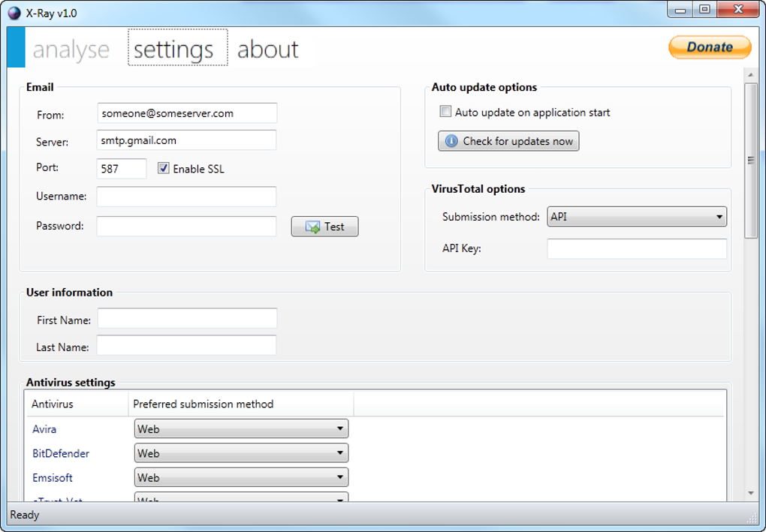This screenshot has width=766, height=532.
Task: Click the info icon on Check for updates
Action: 451,141
